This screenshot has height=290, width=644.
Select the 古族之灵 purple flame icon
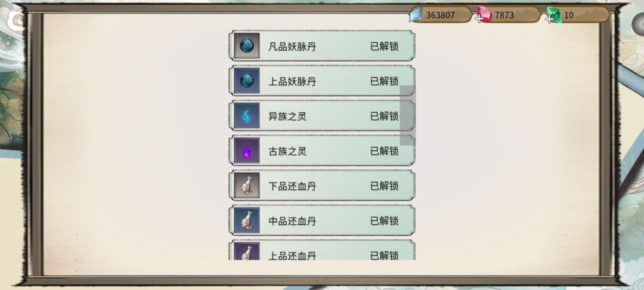click(x=247, y=150)
